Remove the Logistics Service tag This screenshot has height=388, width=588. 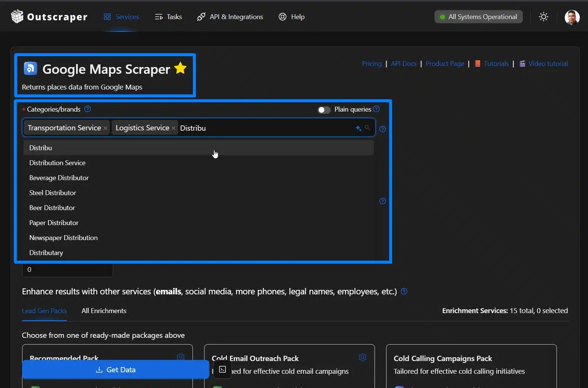tap(173, 128)
